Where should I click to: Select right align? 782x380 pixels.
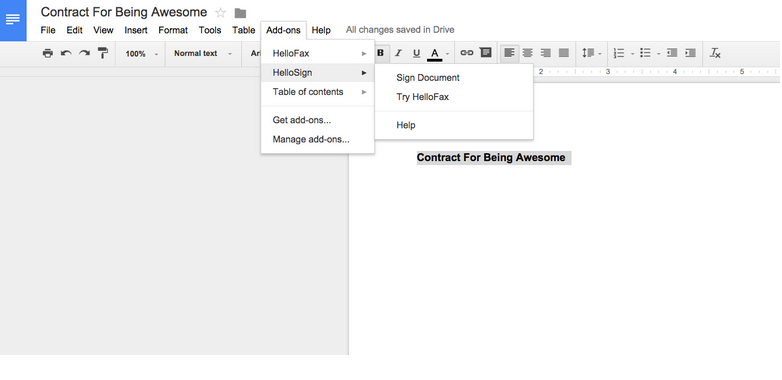(546, 53)
